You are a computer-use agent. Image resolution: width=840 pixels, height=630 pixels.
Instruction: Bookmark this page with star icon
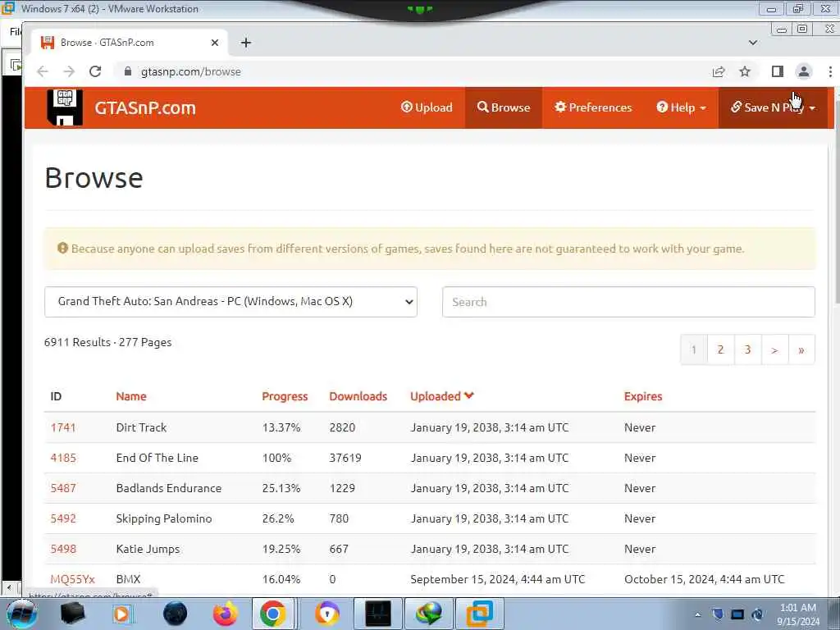coord(745,71)
